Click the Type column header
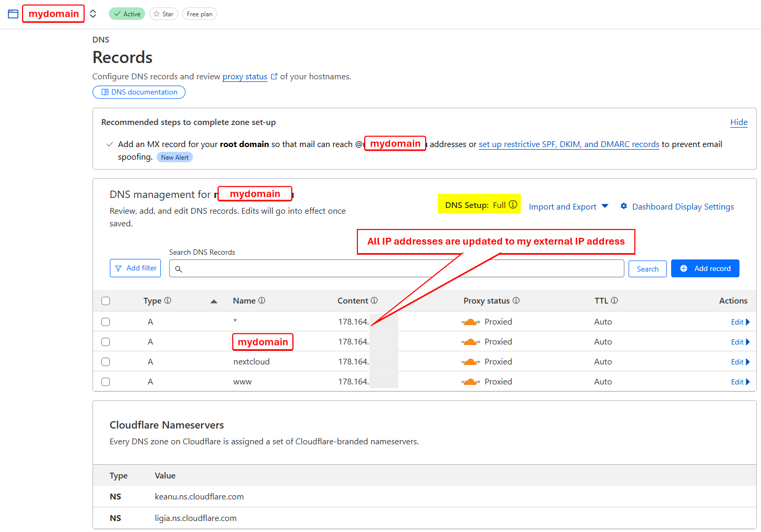 tap(152, 301)
